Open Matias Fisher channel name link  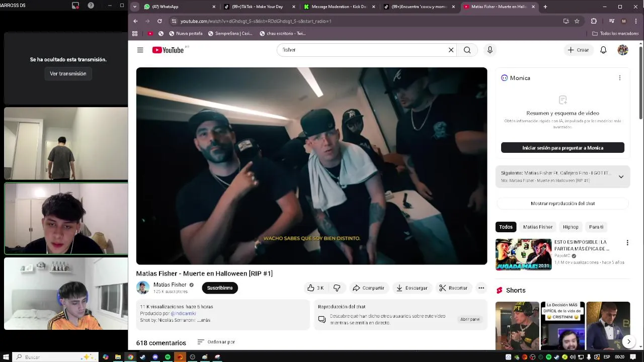(170, 285)
